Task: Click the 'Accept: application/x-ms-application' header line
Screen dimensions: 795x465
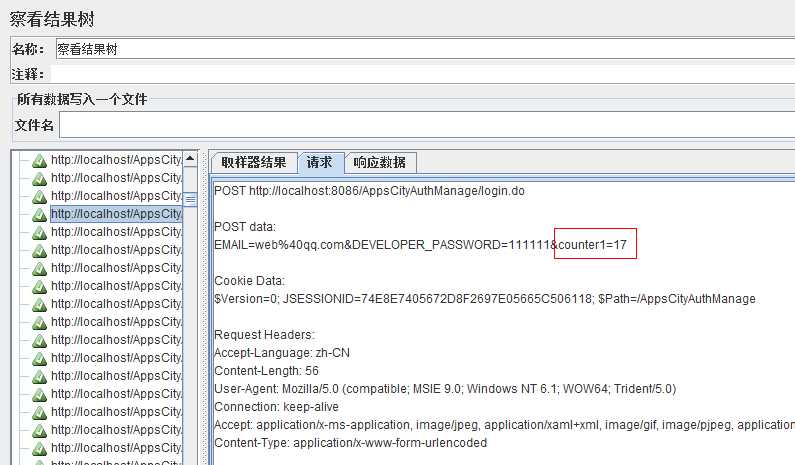Action: (504, 425)
